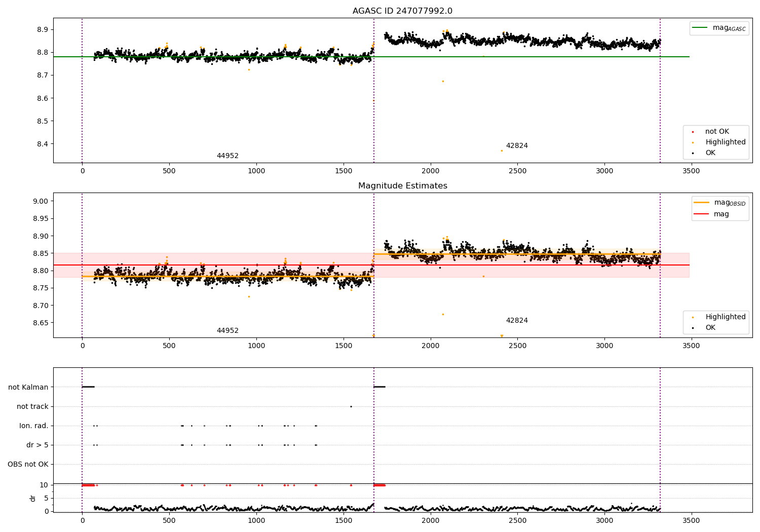
Task: Click the orange outlier point left of '42824' in top plot
Action: tap(502, 150)
